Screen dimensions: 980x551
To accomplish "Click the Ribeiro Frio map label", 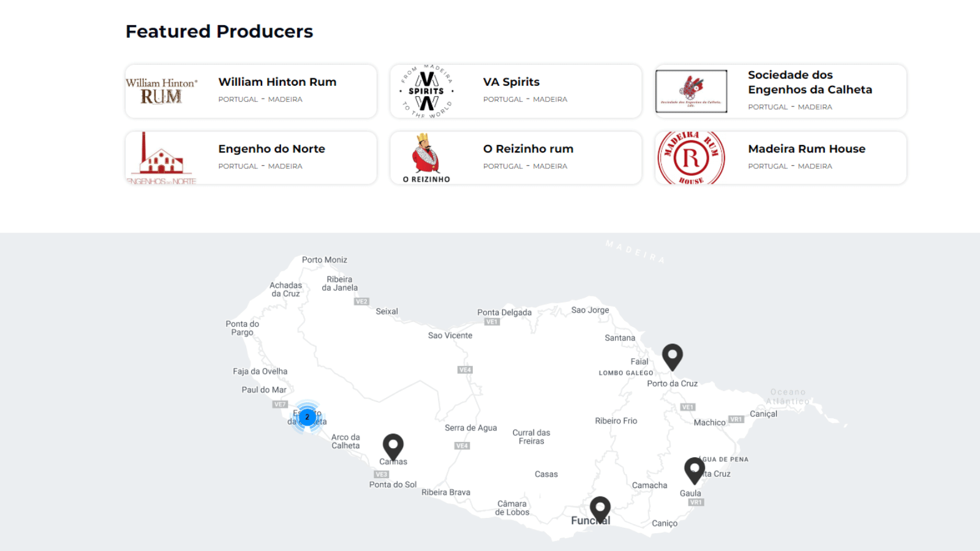I will (x=616, y=421).
